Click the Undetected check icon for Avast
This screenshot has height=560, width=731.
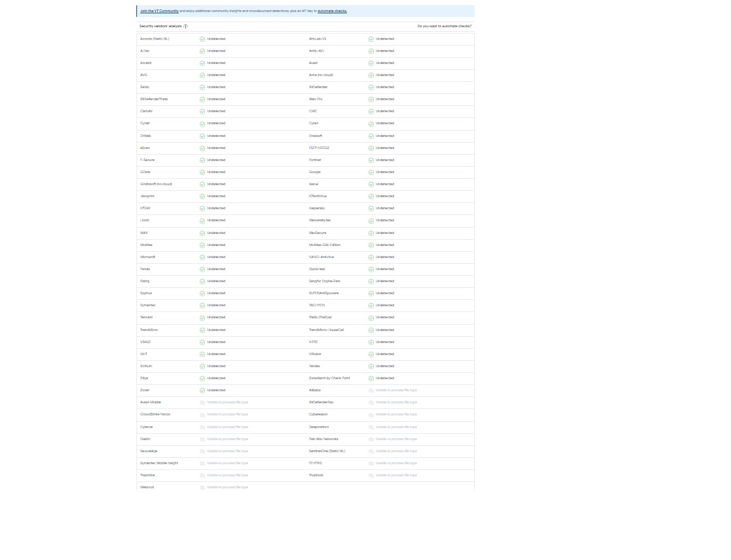pyautogui.click(x=371, y=63)
